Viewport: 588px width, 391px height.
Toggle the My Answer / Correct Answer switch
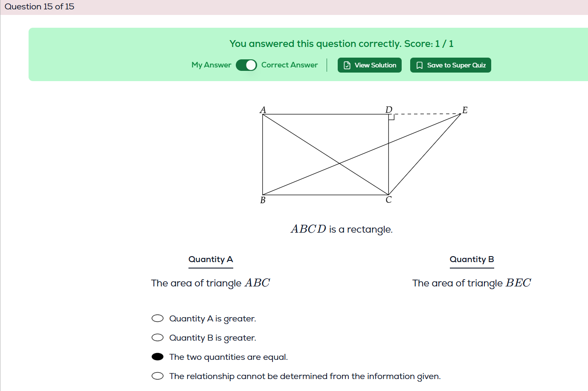tap(246, 65)
